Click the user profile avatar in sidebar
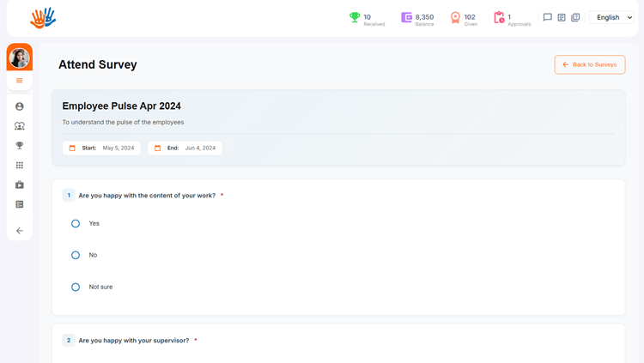The image size is (644, 363). point(19,57)
